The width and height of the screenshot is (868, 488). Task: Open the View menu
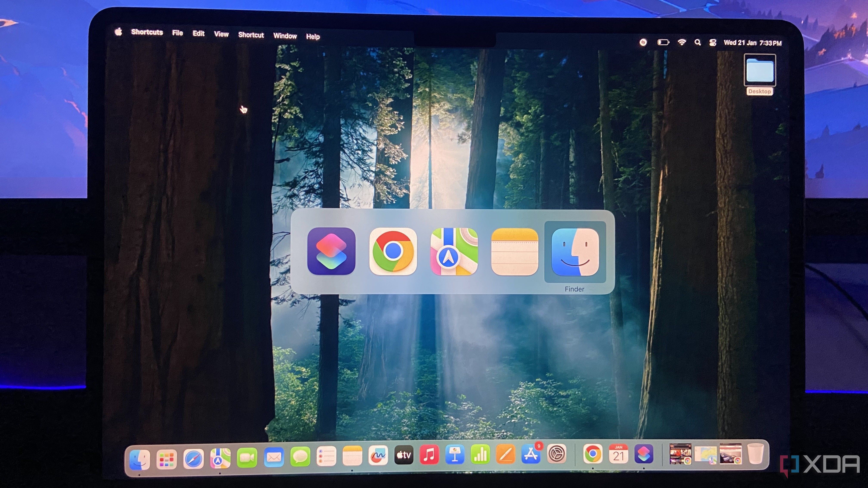(x=221, y=34)
